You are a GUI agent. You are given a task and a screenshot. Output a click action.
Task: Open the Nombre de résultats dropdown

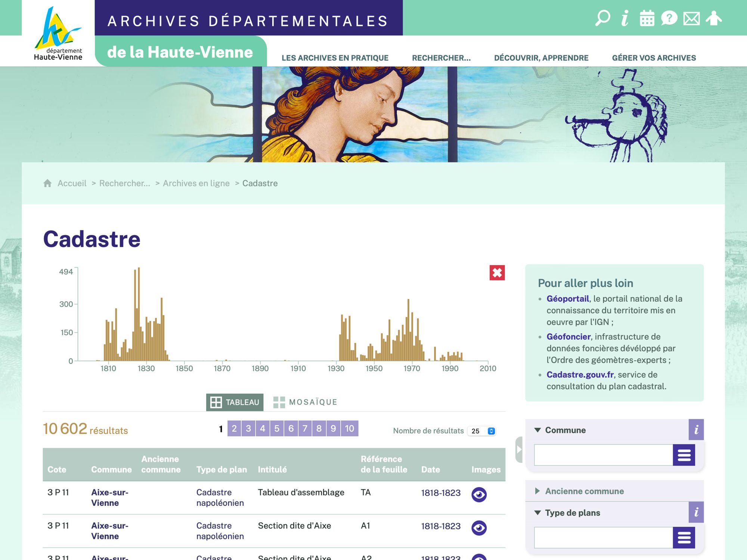click(482, 431)
